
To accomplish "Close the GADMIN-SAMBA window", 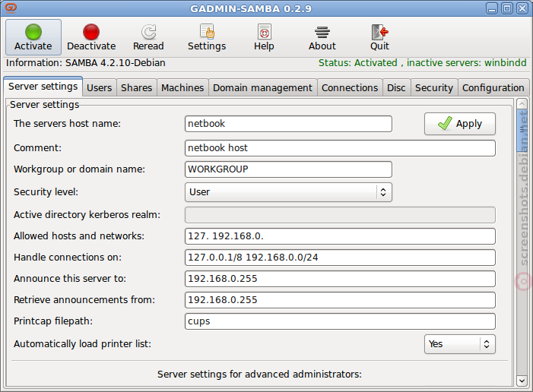I will tap(522, 8).
